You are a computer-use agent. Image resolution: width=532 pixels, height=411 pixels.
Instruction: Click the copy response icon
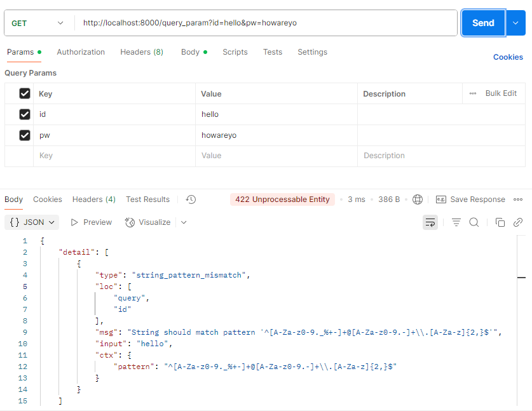(500, 222)
